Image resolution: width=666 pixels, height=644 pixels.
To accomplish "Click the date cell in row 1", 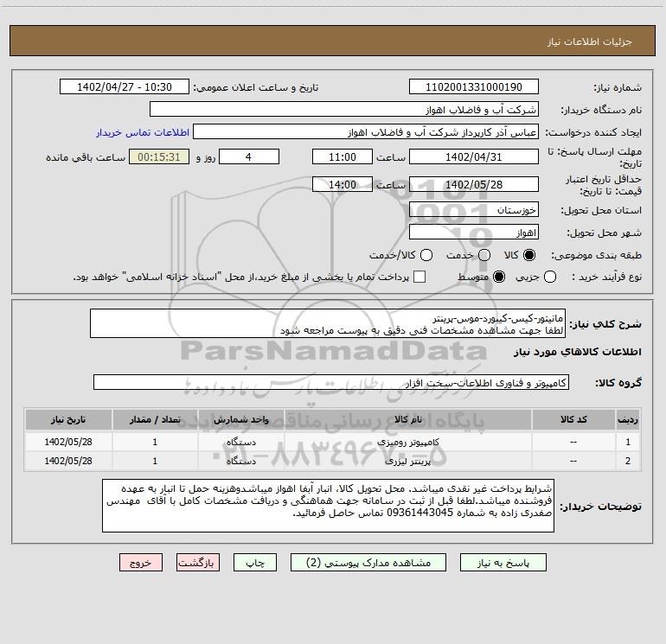I will pyautogui.click(x=68, y=442).
